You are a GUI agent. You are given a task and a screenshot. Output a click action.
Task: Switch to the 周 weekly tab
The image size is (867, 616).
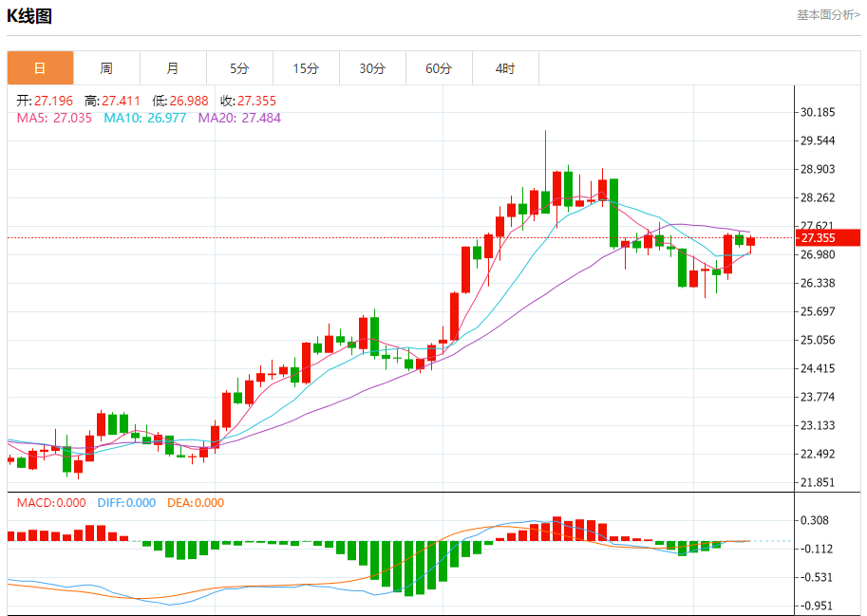click(106, 68)
